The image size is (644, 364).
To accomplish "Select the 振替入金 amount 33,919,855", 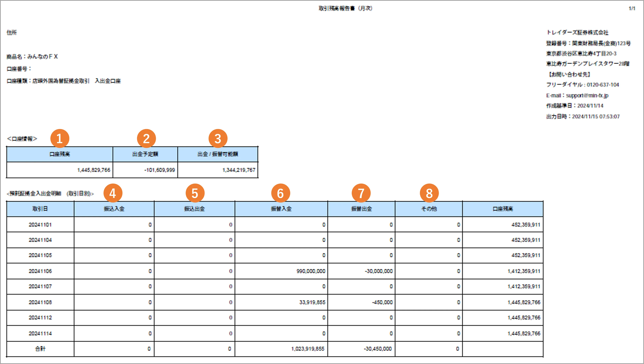I will (x=312, y=302).
